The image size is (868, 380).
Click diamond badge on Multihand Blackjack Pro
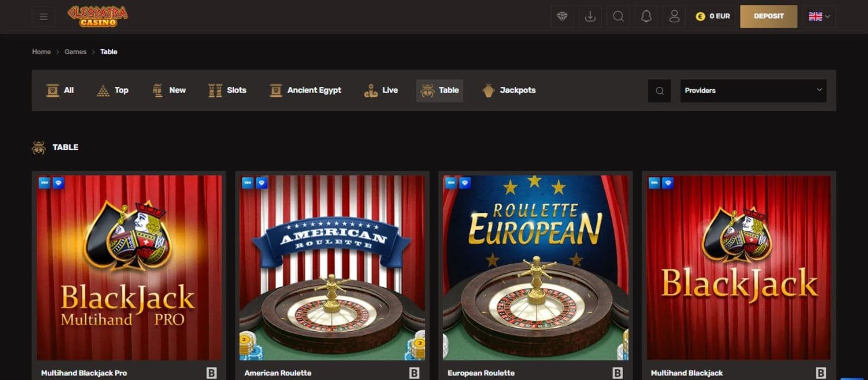[x=58, y=183]
